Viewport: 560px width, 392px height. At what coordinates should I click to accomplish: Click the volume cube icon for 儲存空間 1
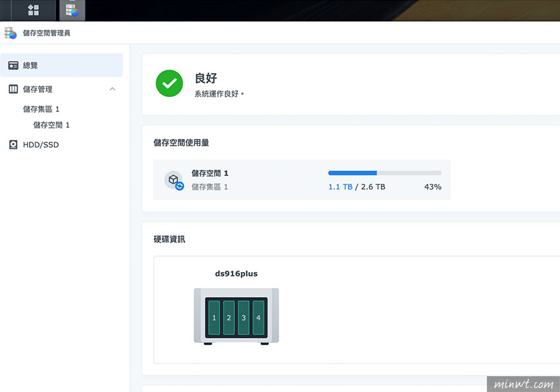[174, 180]
